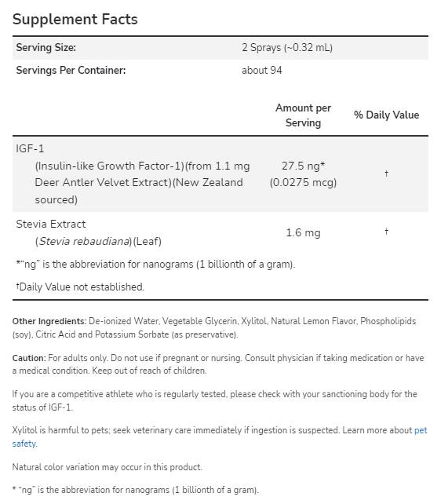Click the about 94 servings value
This screenshot has width=441, height=504.
pyautogui.click(x=262, y=70)
